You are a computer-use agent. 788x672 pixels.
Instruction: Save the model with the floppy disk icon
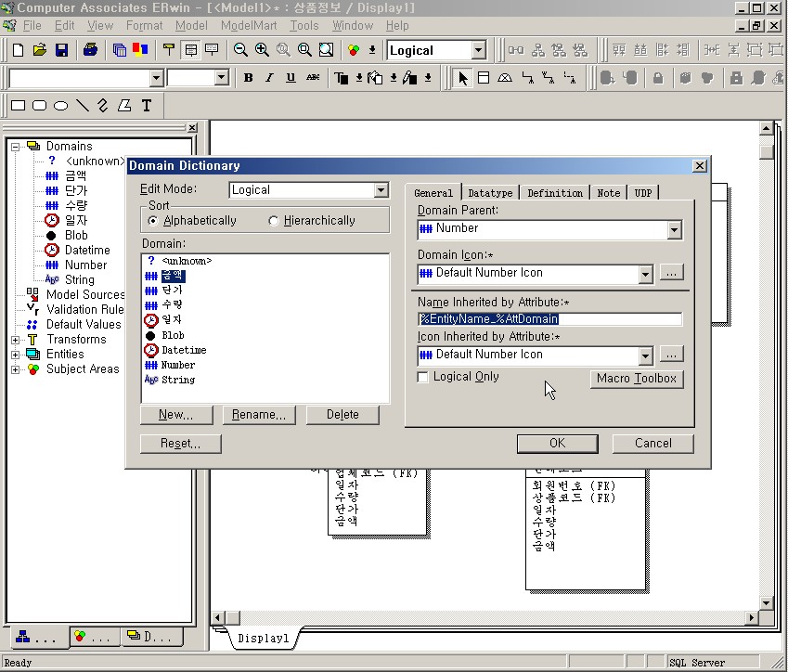point(61,50)
